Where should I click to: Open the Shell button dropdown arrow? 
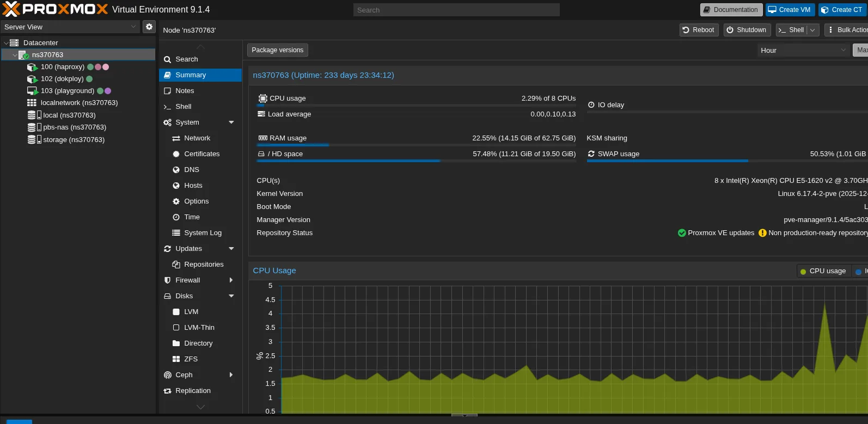(x=812, y=30)
